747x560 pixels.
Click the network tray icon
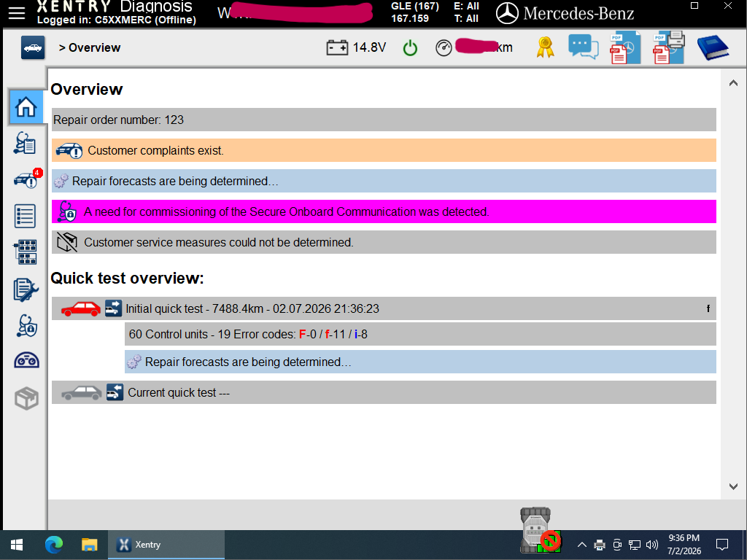[x=634, y=545]
